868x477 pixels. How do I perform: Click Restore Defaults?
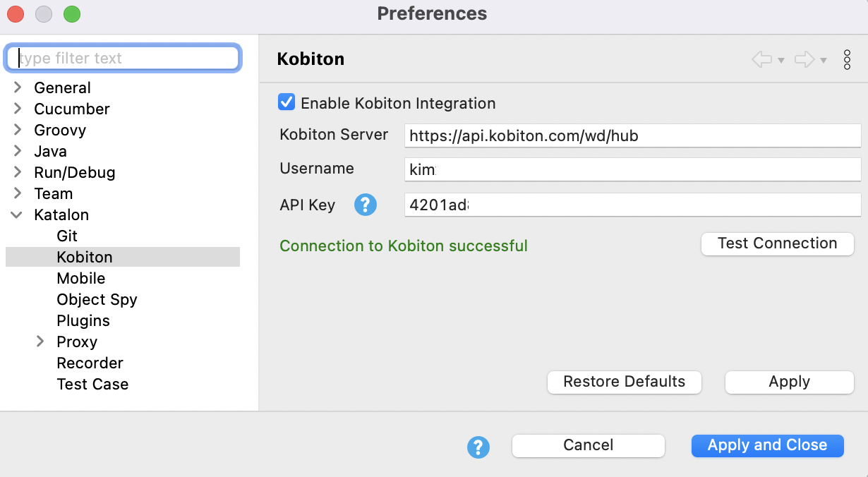(x=624, y=382)
